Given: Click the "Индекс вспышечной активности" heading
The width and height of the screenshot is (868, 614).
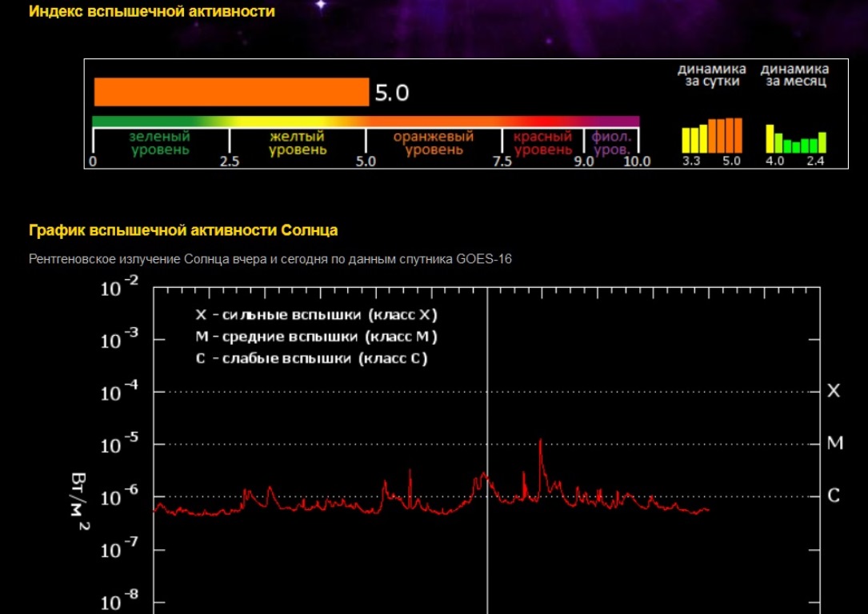Looking at the screenshot, I should point(152,11).
